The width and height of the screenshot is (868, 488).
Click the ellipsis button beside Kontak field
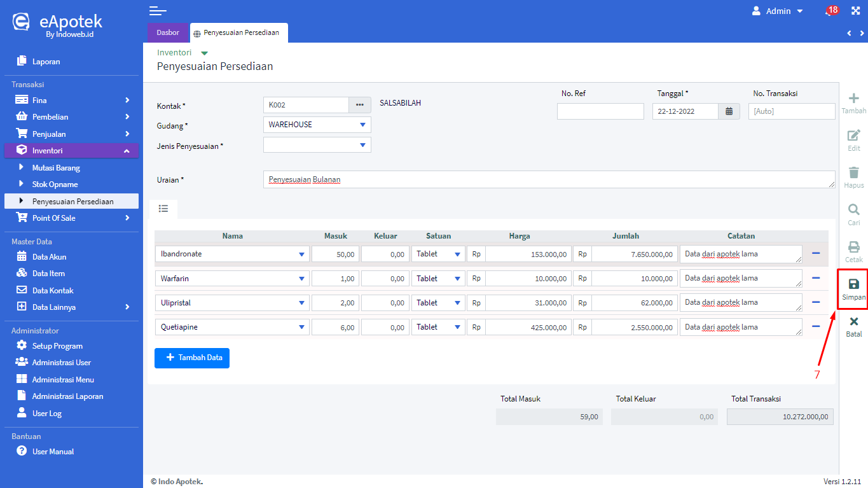[x=359, y=105]
